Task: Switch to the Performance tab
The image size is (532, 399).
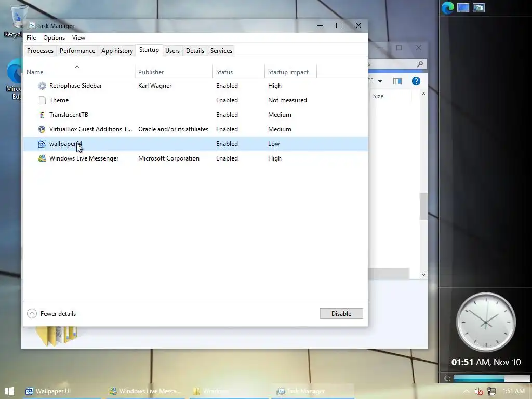Action: pos(77,51)
